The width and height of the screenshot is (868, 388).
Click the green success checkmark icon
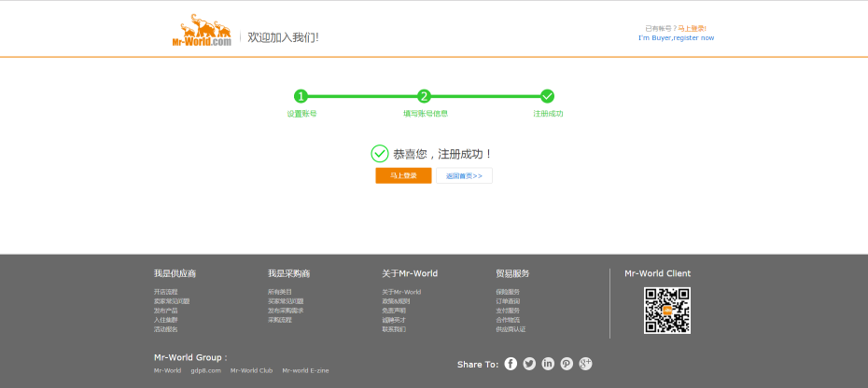[380, 154]
